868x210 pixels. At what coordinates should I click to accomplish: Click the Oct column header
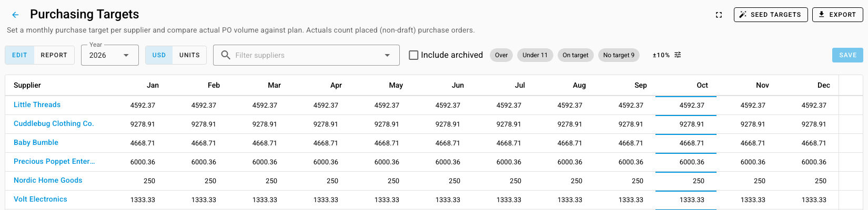click(x=702, y=85)
